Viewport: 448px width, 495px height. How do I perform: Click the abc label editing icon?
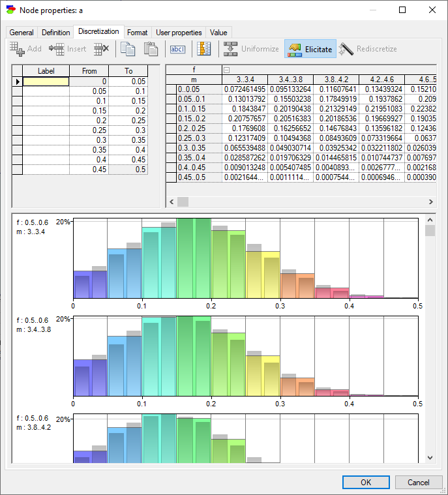pyautogui.click(x=178, y=50)
